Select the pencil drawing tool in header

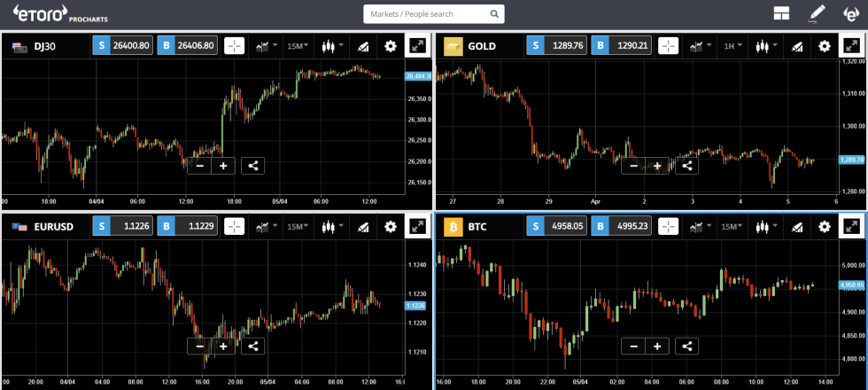(x=817, y=13)
